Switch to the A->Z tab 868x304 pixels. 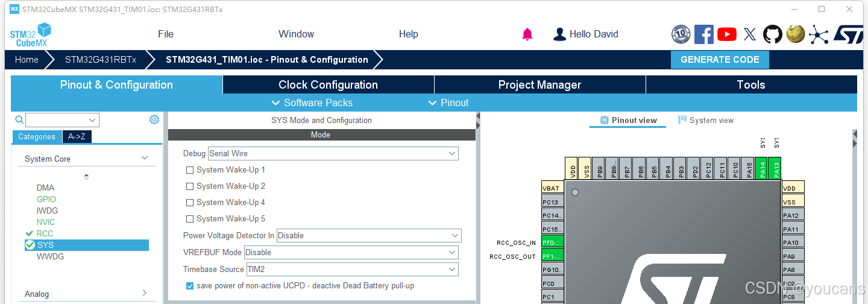[x=77, y=137]
